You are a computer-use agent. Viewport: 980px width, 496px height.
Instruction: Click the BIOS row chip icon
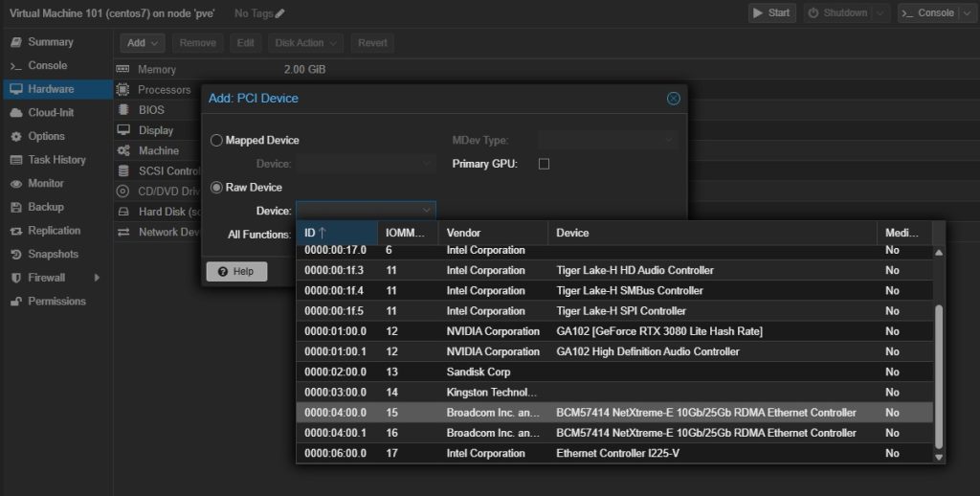pyautogui.click(x=123, y=109)
